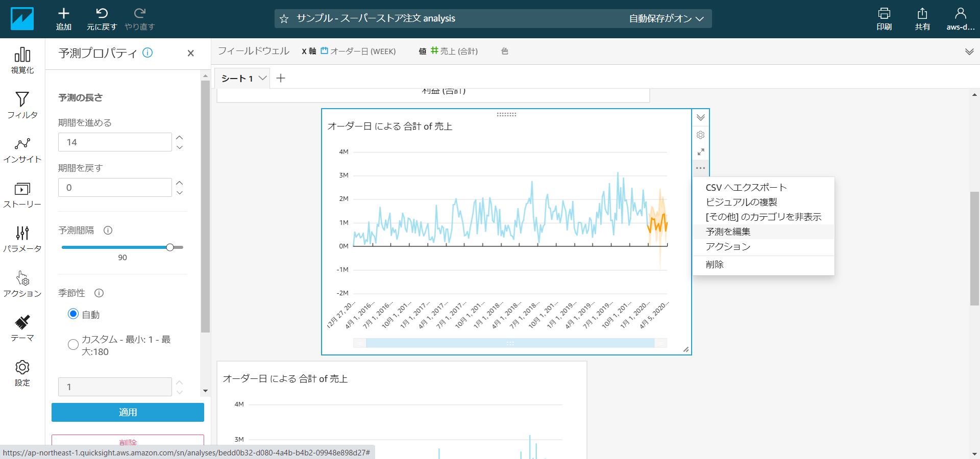Click the visual corner resize handle
The height and width of the screenshot is (459, 980).
pos(686,349)
